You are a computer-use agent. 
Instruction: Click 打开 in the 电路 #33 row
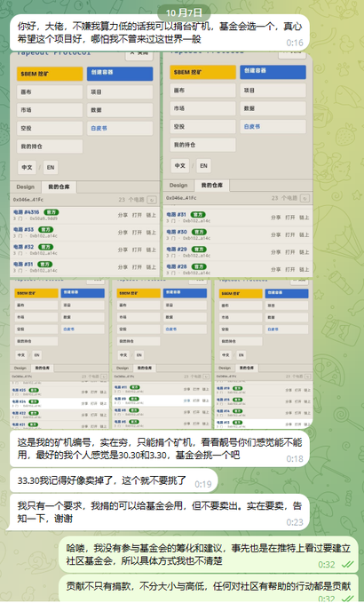click(x=138, y=233)
